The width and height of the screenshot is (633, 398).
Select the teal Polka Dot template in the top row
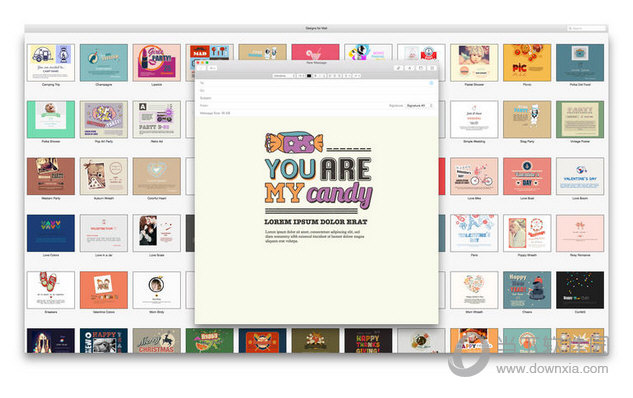pos(580,63)
